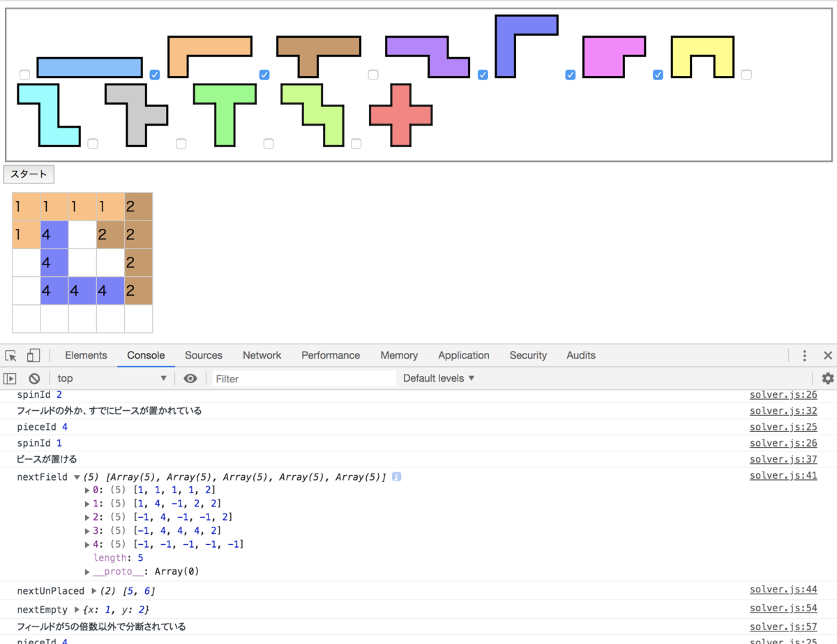The width and height of the screenshot is (837, 644).
Task: Switch to the Memory tab
Action: pos(399,355)
